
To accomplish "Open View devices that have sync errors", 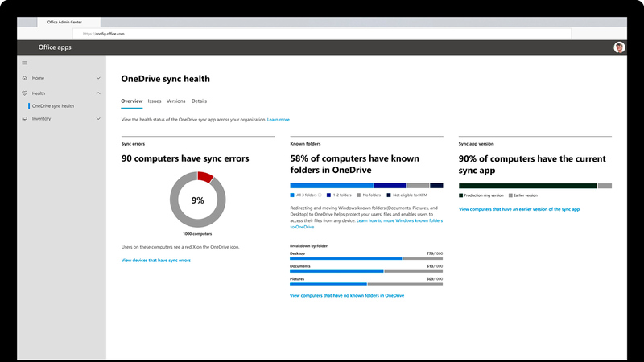I will click(156, 260).
